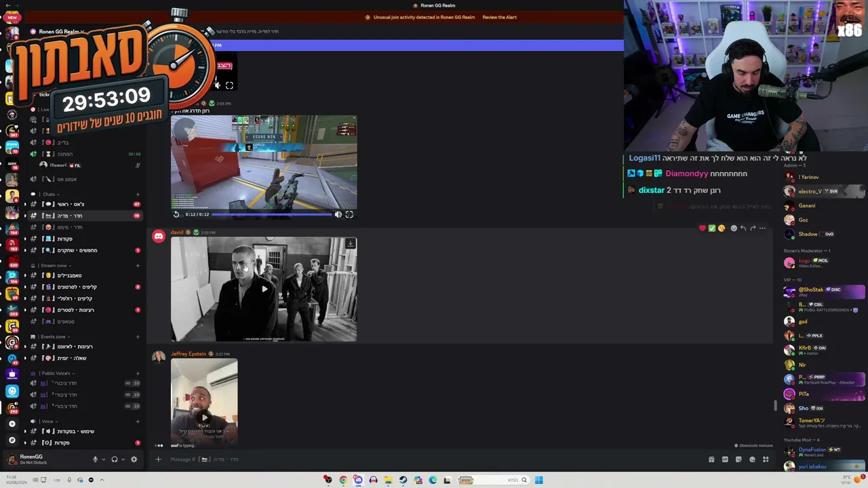This screenshot has height=488, width=868.
Task: Create channel in Stream zone category
Action: click(x=138, y=266)
